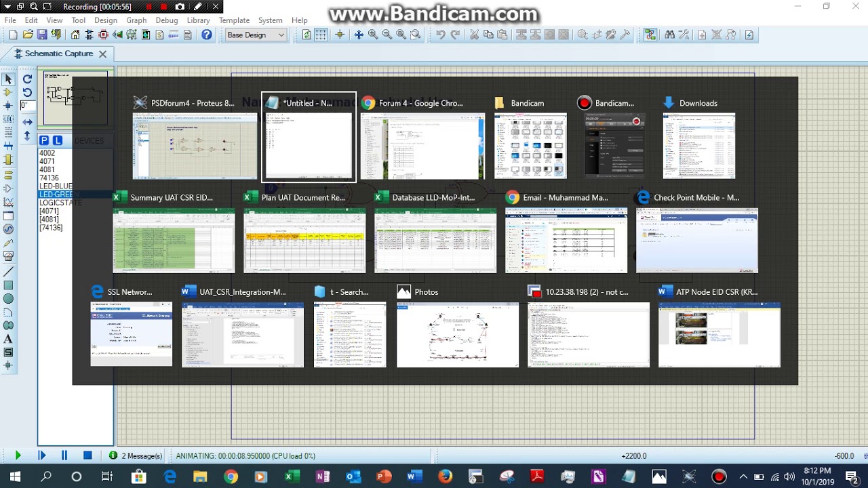Select the Wire Label Mode tool

[8, 119]
